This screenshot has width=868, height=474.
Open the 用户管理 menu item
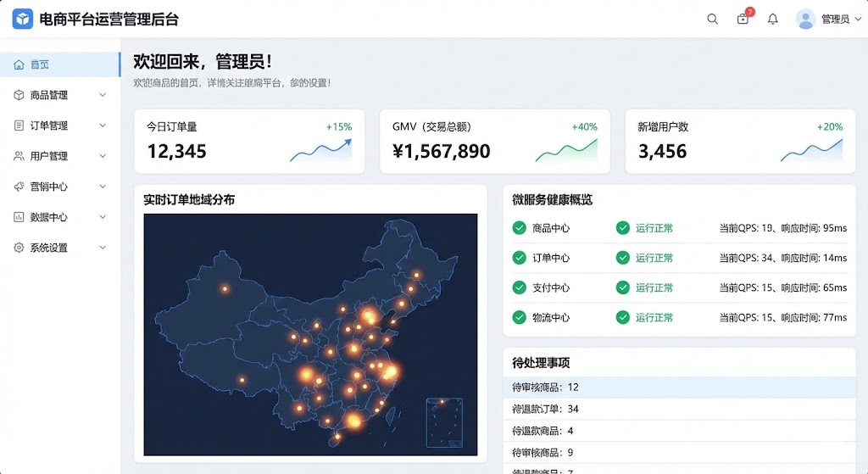click(x=60, y=156)
